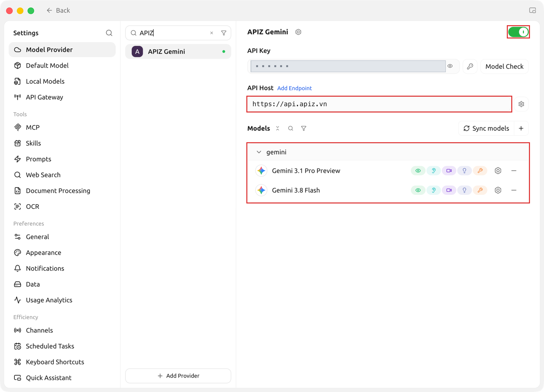Select APIZ Gemini in provider list

tap(178, 52)
